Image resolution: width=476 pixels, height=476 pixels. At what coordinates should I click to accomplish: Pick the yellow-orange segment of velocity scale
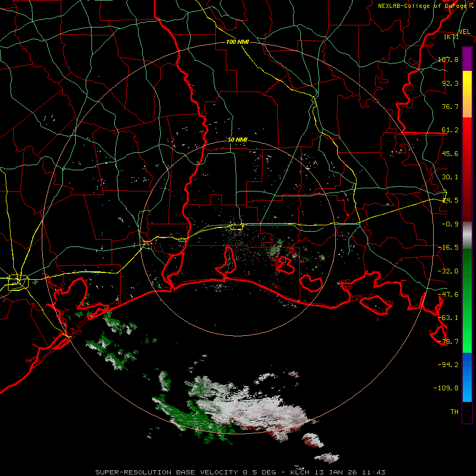(467, 94)
